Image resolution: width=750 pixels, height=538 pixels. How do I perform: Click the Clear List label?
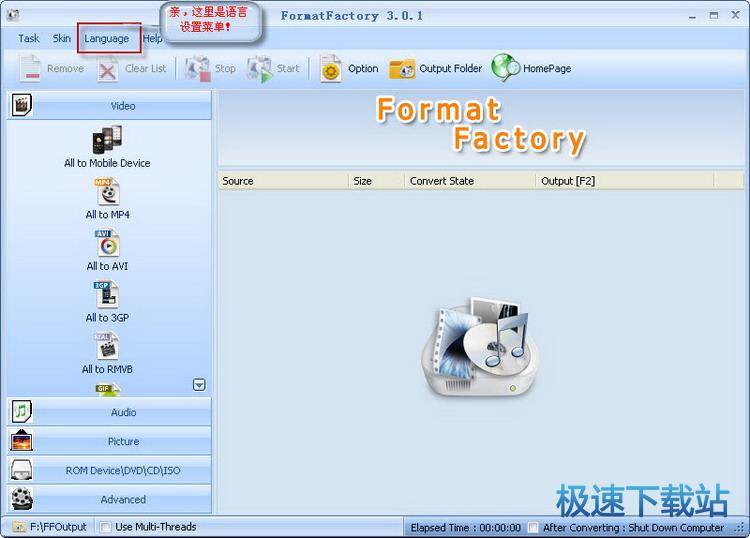(145, 69)
